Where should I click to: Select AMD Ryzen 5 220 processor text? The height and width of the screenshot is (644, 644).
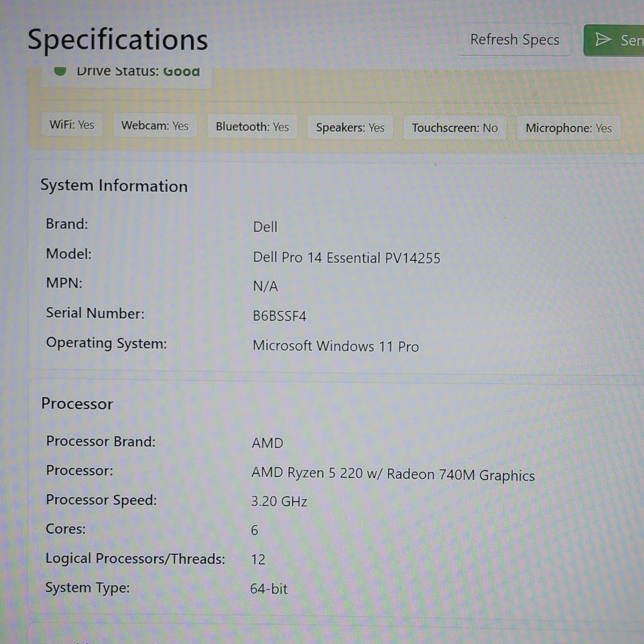tap(393, 474)
